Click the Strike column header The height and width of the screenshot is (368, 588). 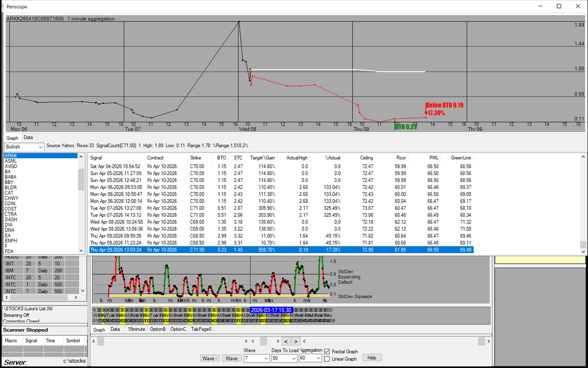click(x=199, y=158)
